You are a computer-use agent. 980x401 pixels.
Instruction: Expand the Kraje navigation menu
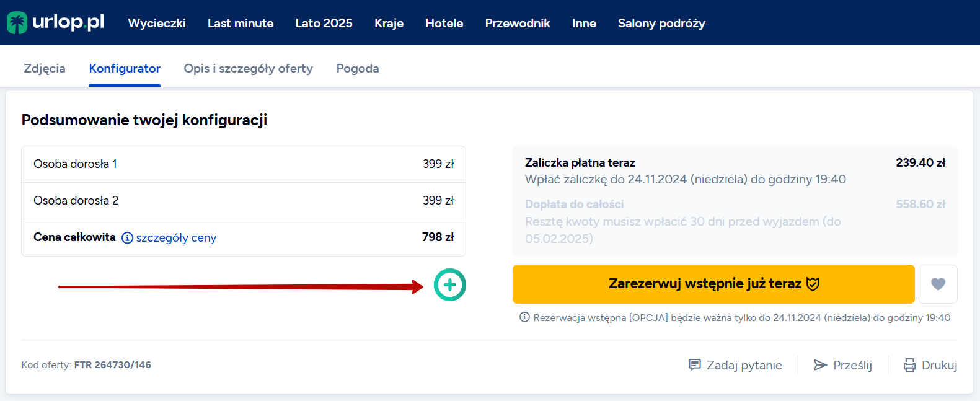[x=389, y=23]
